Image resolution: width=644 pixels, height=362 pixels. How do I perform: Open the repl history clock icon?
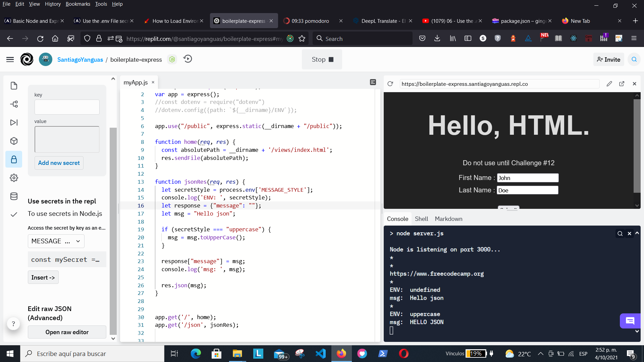coord(188,59)
